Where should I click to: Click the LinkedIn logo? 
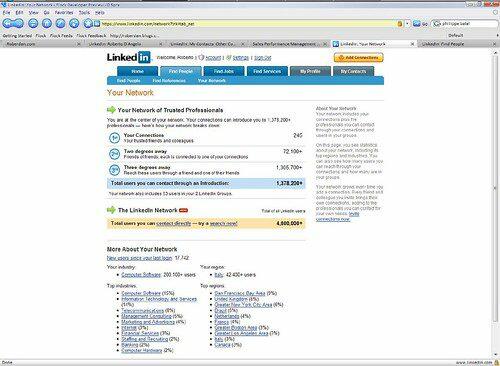(x=129, y=57)
